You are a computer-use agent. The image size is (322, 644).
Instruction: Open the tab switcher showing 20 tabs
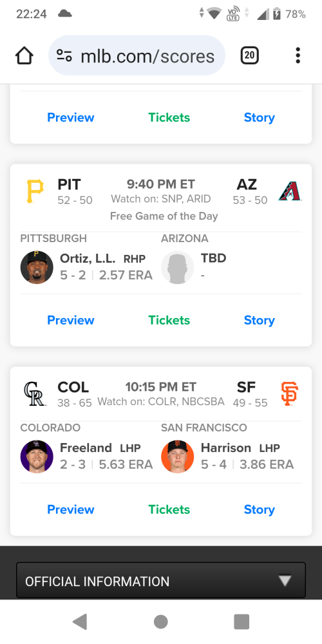pos(249,55)
